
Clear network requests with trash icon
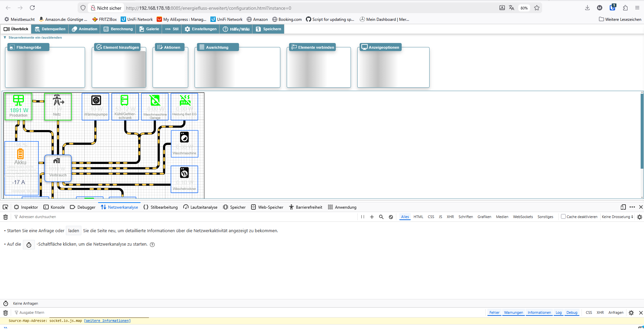click(x=6, y=217)
